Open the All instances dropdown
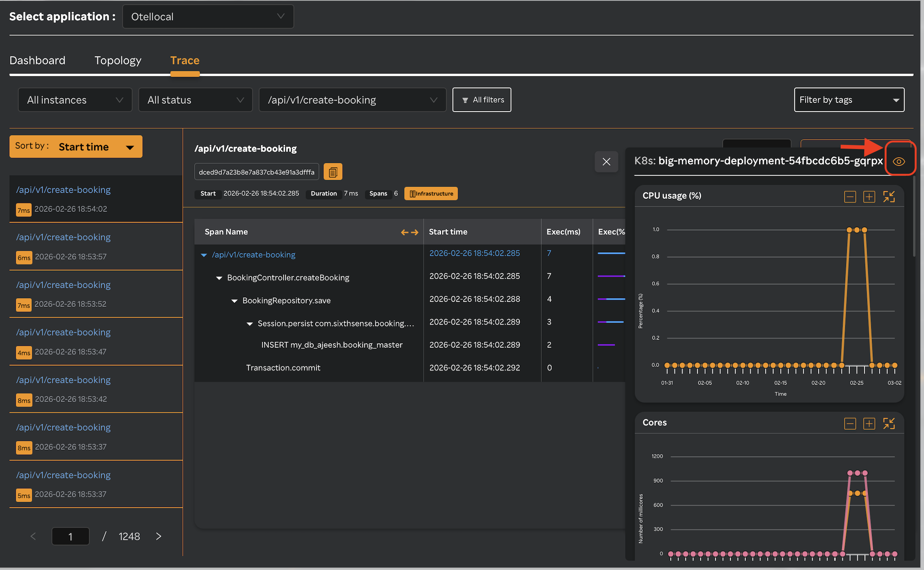The image size is (924, 570). pyautogui.click(x=75, y=100)
